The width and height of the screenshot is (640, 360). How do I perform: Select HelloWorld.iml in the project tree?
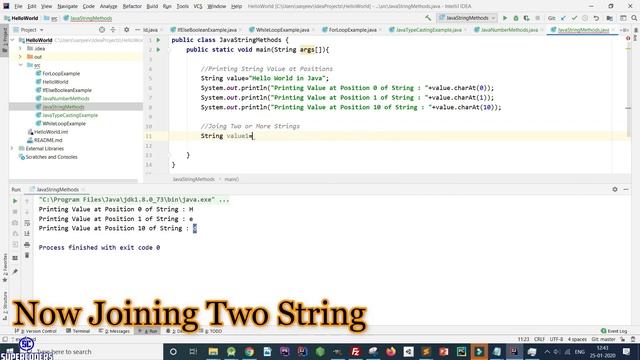51,132
